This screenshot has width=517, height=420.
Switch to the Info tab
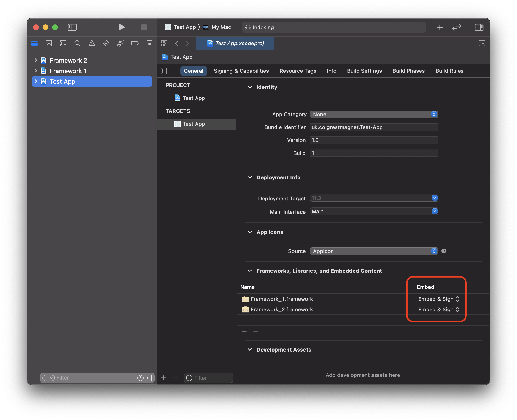point(331,71)
